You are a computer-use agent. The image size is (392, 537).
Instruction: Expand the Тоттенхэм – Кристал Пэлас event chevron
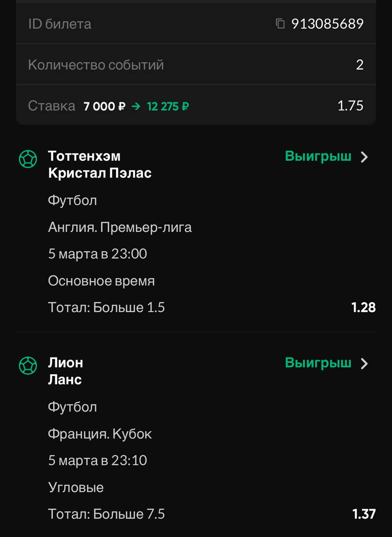pos(364,157)
